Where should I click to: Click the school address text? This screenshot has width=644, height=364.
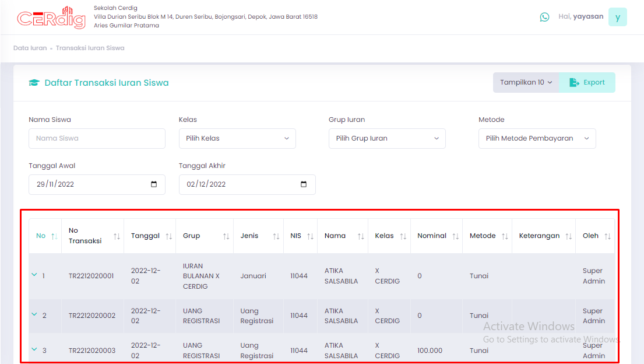(205, 17)
